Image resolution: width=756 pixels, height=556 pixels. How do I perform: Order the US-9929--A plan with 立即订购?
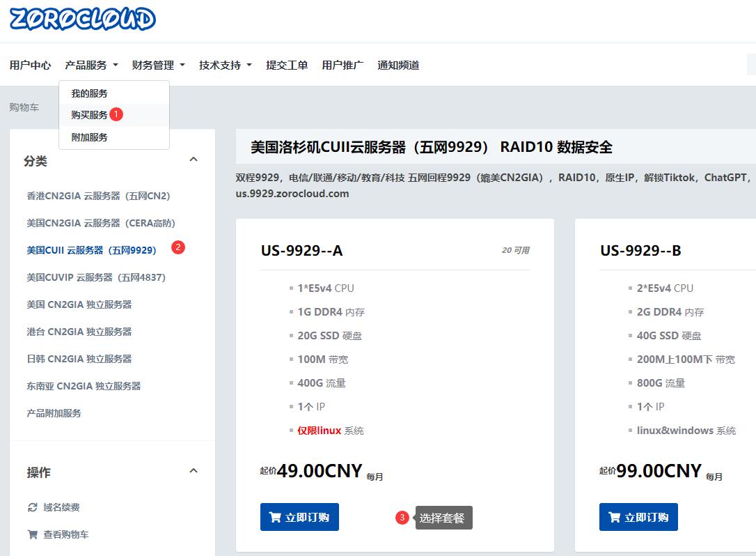tap(299, 518)
